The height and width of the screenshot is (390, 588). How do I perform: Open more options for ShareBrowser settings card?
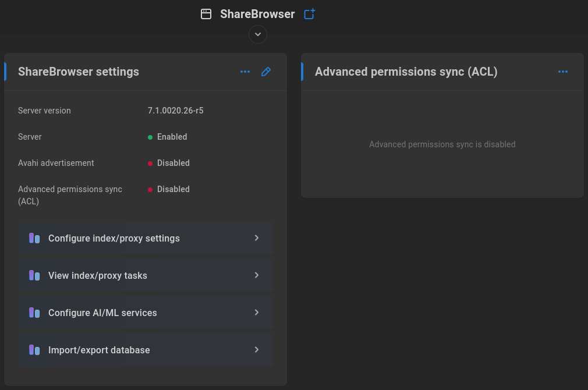[x=245, y=72]
